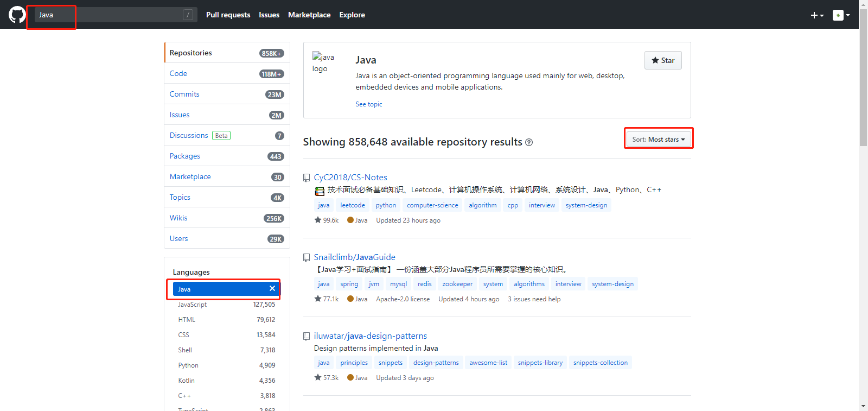Open the Sort: Most stars dropdown
The height and width of the screenshot is (411, 868).
tap(659, 140)
